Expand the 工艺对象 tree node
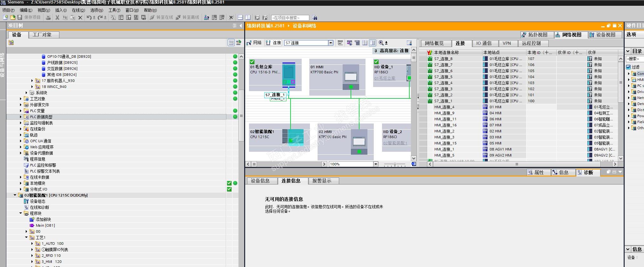 tap(21, 99)
